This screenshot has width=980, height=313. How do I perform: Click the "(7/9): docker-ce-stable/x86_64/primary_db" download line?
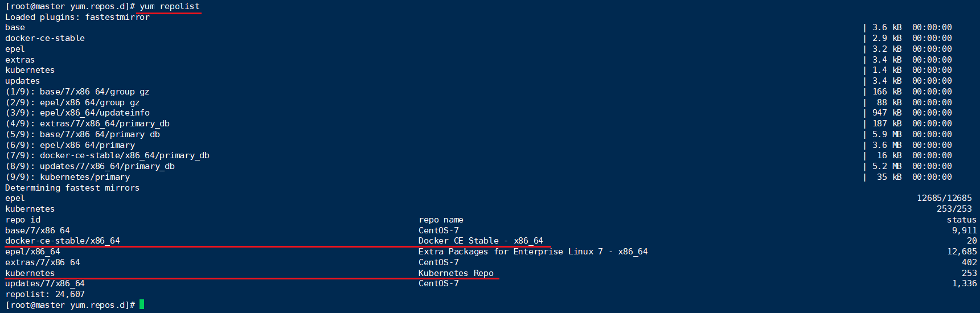coord(107,155)
